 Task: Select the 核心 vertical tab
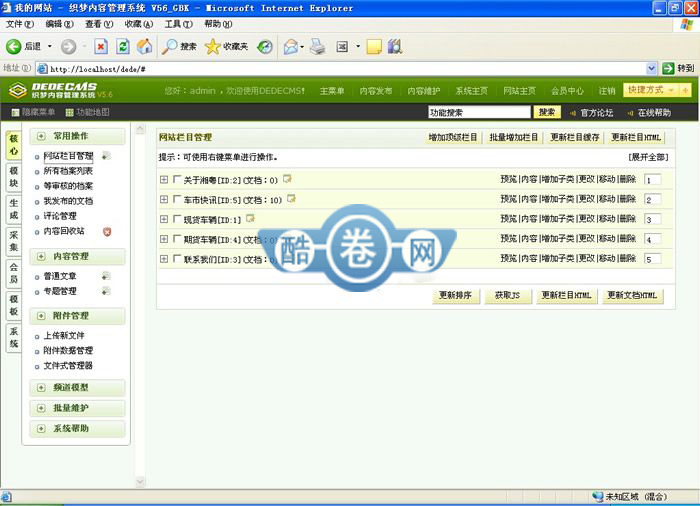14,145
